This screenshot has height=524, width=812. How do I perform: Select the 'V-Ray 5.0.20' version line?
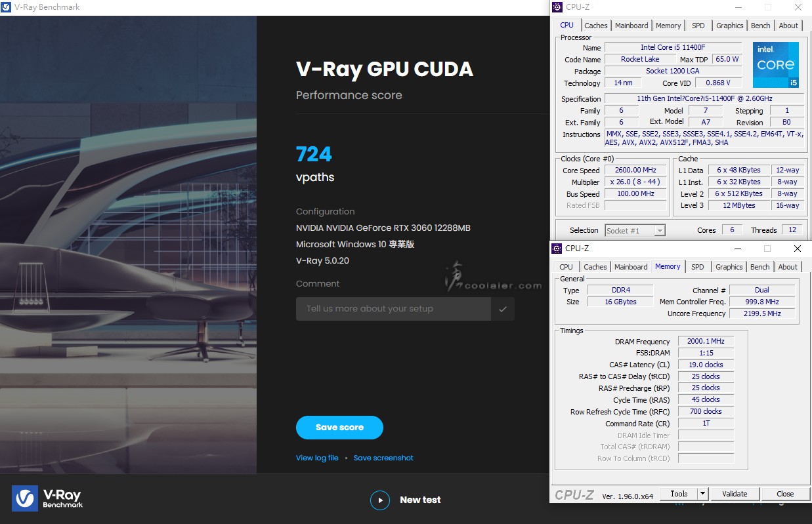[322, 260]
